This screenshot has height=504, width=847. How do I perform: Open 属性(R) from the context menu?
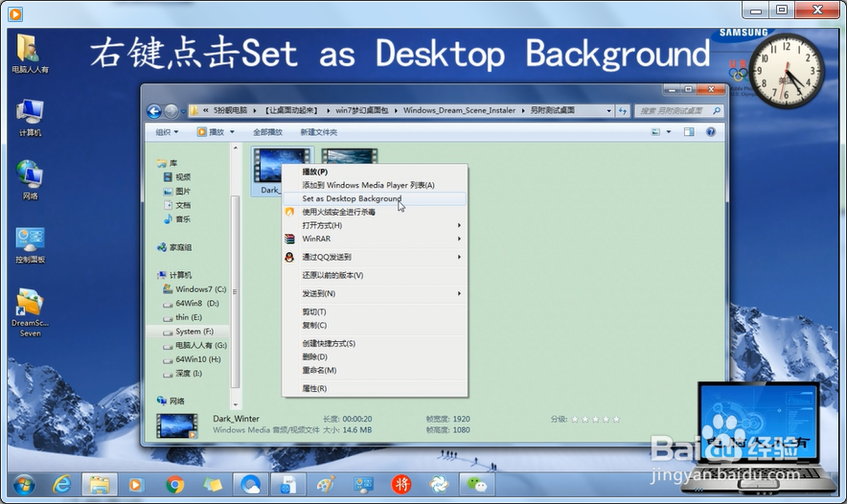point(375,388)
